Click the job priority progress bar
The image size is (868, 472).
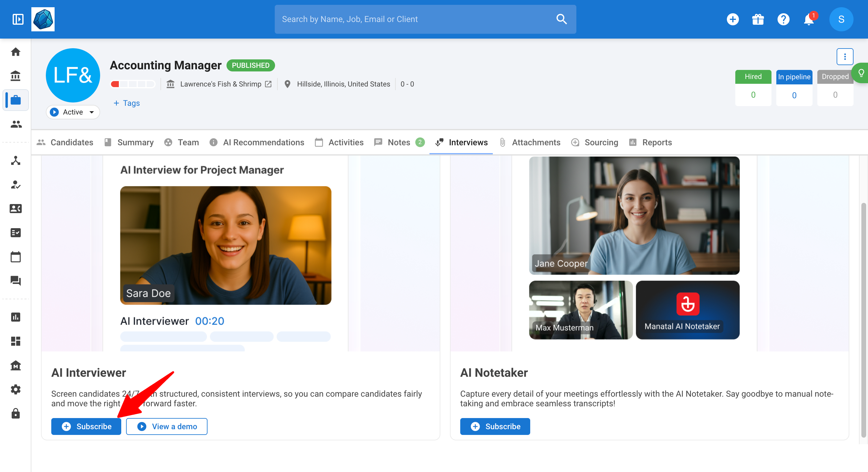point(133,84)
